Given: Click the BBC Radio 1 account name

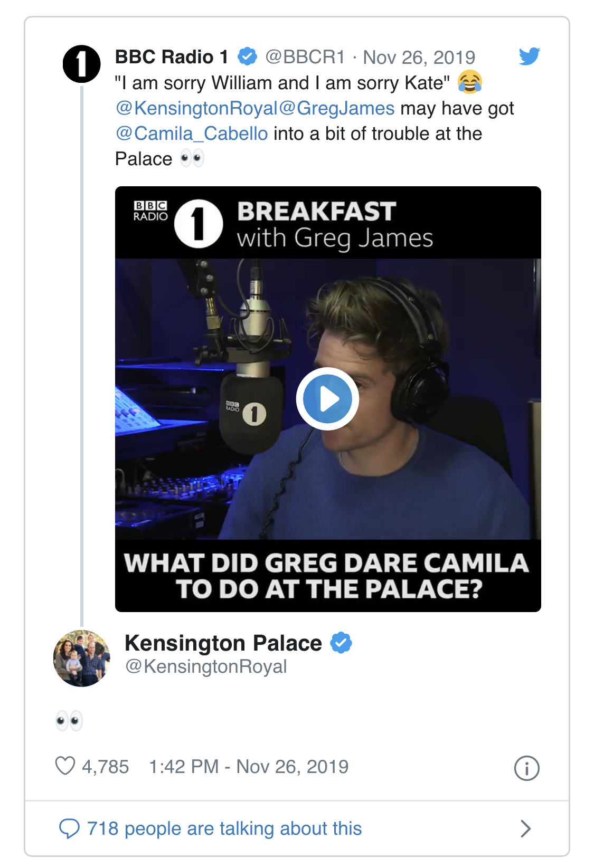Looking at the screenshot, I should click(x=172, y=57).
